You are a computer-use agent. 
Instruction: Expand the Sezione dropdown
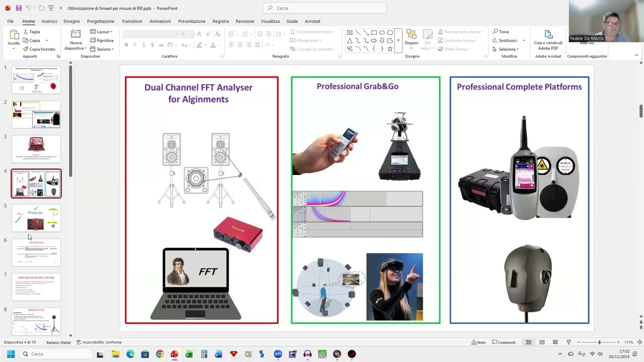pyautogui.click(x=102, y=49)
